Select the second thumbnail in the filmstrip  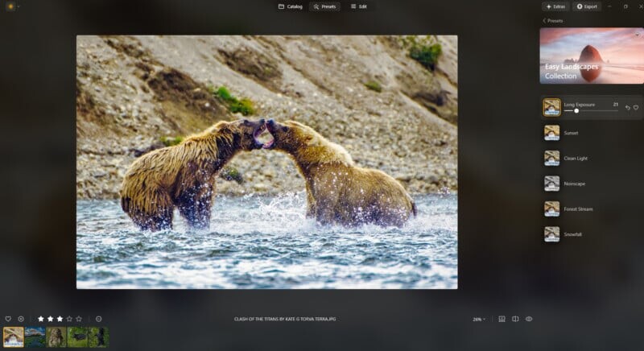point(35,337)
